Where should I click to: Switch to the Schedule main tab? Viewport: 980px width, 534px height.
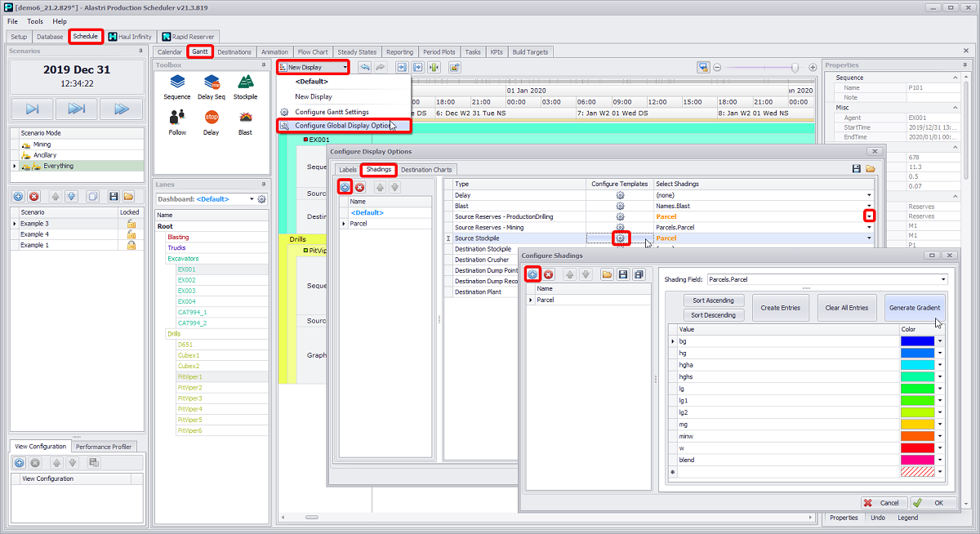click(x=85, y=37)
